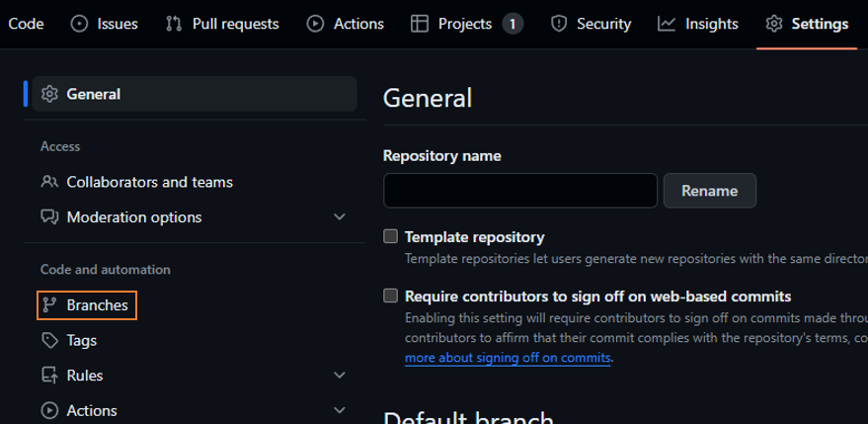Click the Branches git-branch icon in sidebar
The height and width of the screenshot is (424, 868).
[49, 305]
